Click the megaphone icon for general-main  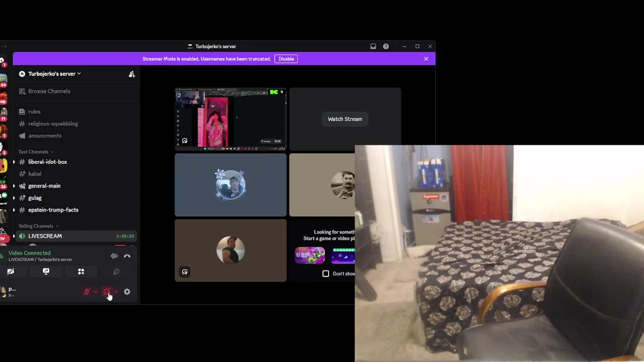point(22,186)
